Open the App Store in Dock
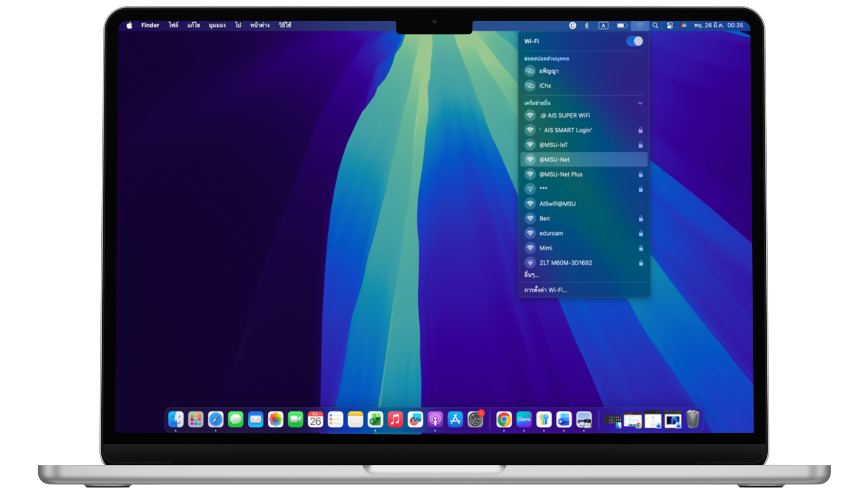 [455, 420]
